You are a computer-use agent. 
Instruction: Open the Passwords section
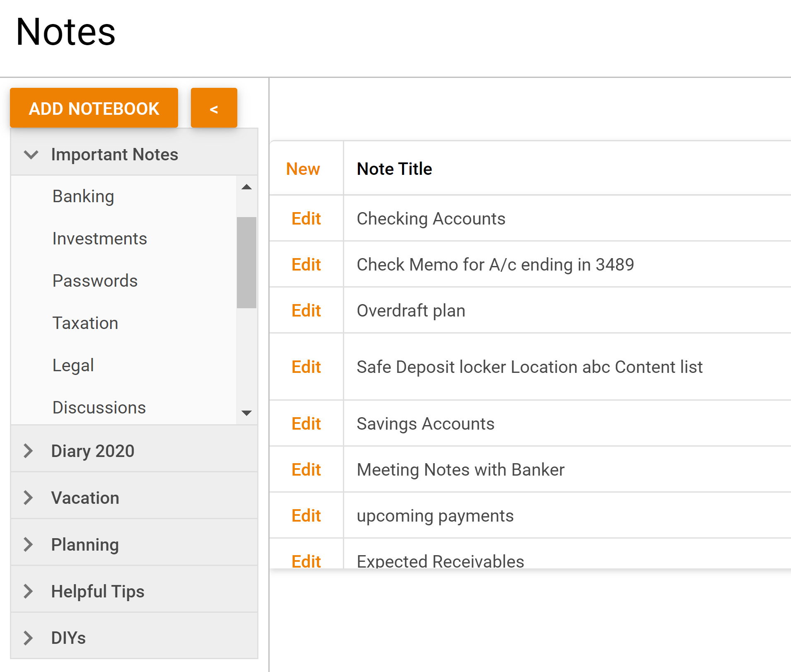coord(95,281)
